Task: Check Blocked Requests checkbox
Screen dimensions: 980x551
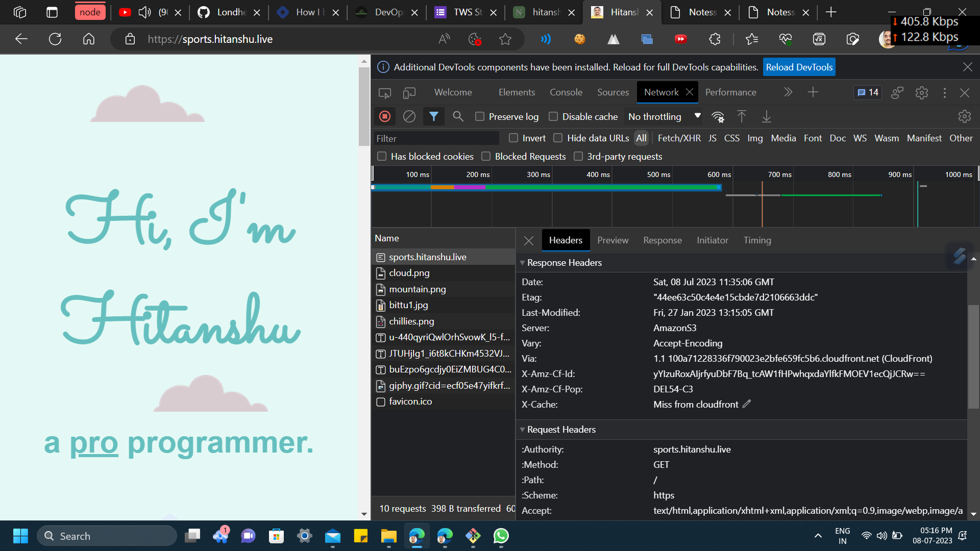Action: click(486, 156)
